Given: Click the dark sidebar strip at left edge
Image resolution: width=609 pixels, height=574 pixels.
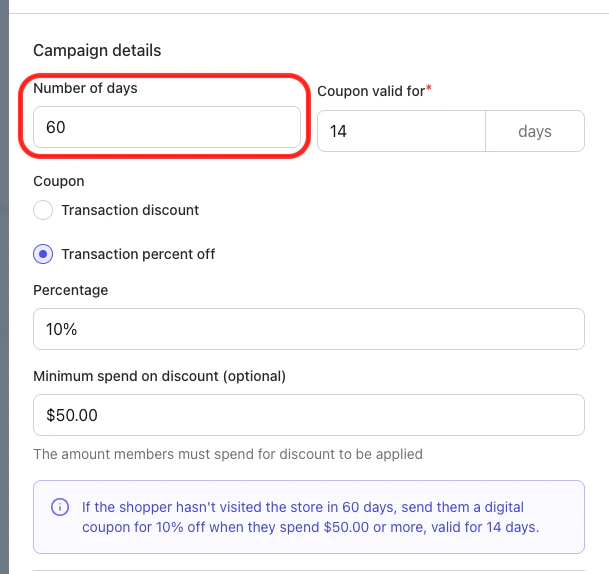Looking at the screenshot, I should pyautogui.click(x=4, y=300).
